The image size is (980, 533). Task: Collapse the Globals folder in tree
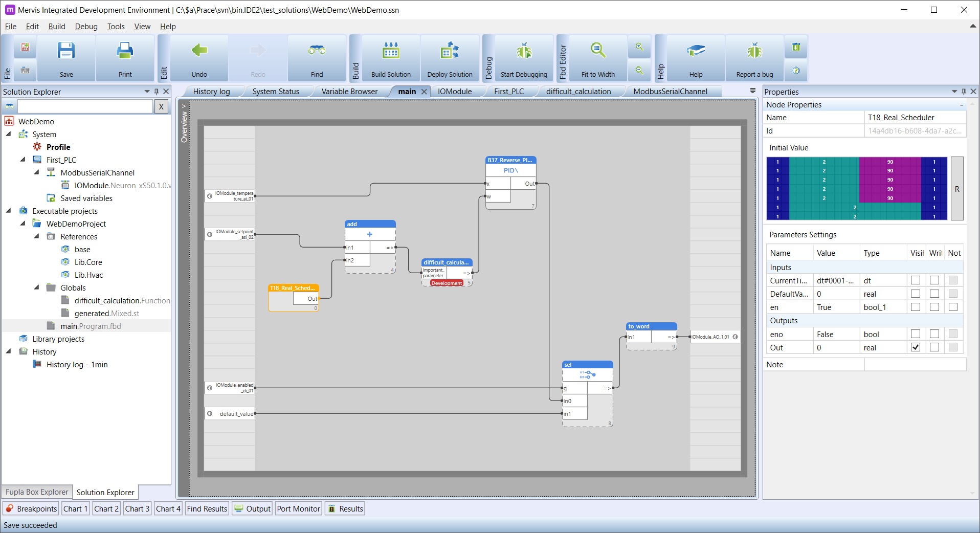point(37,287)
